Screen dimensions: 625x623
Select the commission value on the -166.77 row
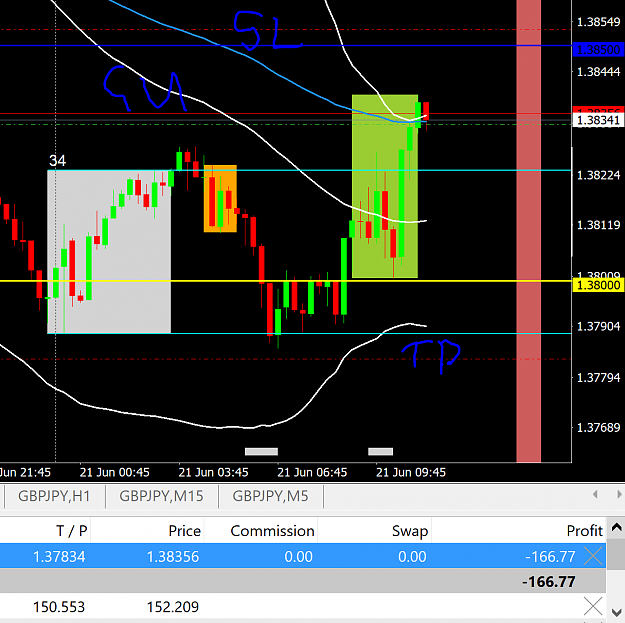click(x=299, y=556)
